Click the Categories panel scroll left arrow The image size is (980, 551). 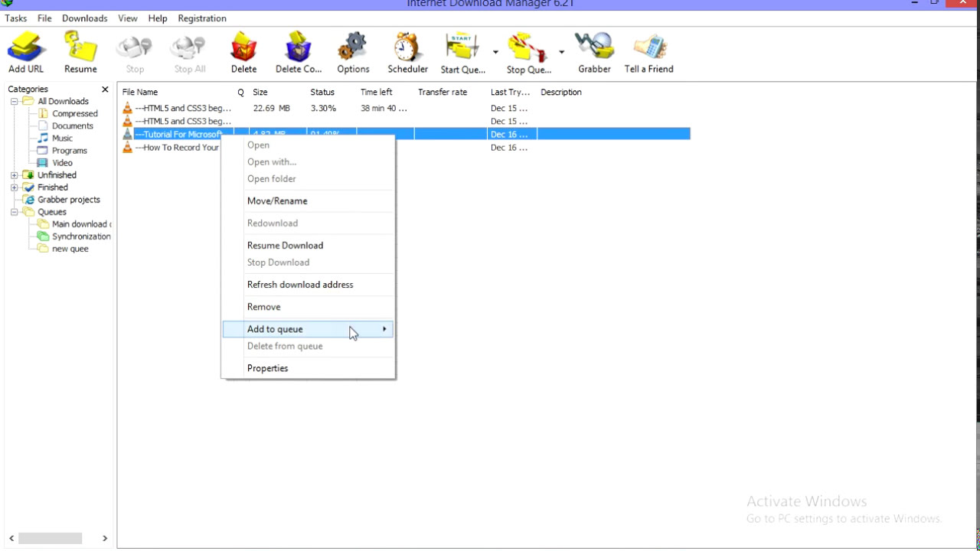(11, 539)
